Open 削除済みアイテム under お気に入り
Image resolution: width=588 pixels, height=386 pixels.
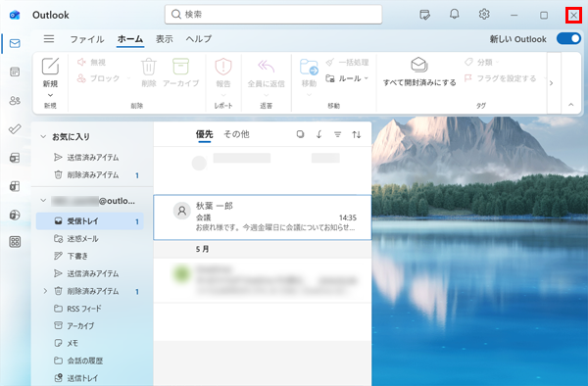pos(90,175)
